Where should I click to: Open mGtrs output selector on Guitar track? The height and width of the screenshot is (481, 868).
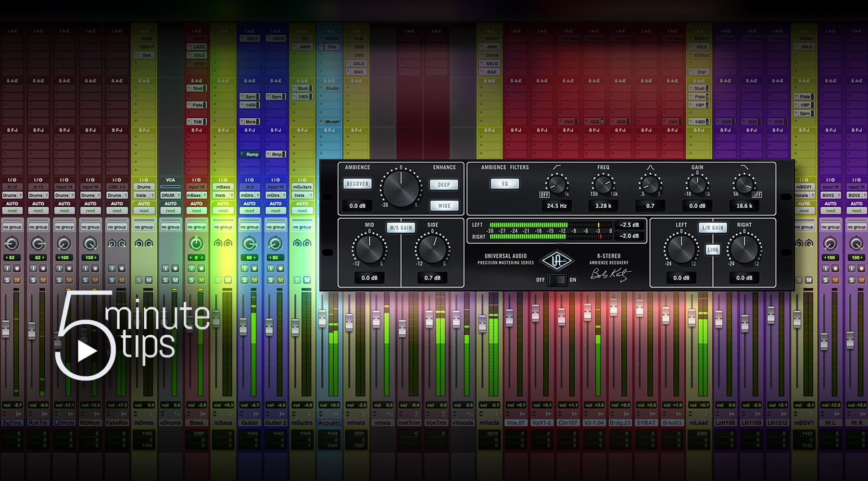click(249, 195)
